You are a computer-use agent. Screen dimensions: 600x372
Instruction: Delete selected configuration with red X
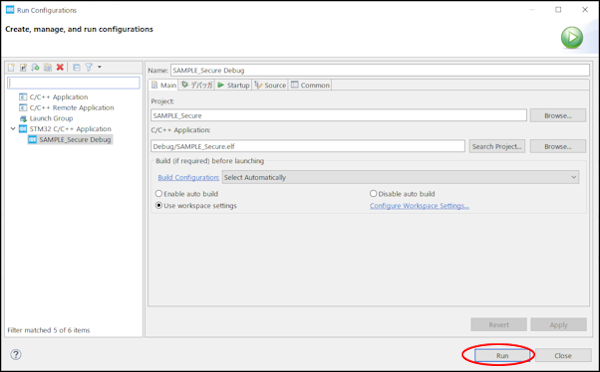pos(60,67)
